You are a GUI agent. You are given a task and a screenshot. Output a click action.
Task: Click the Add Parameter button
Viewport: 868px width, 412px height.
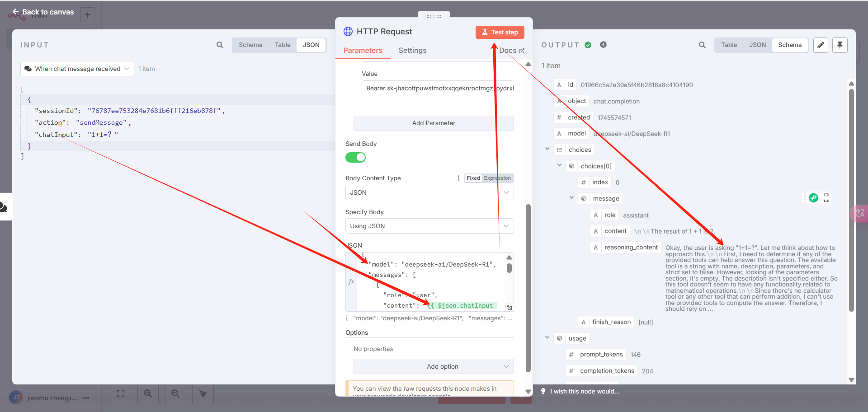pos(434,123)
